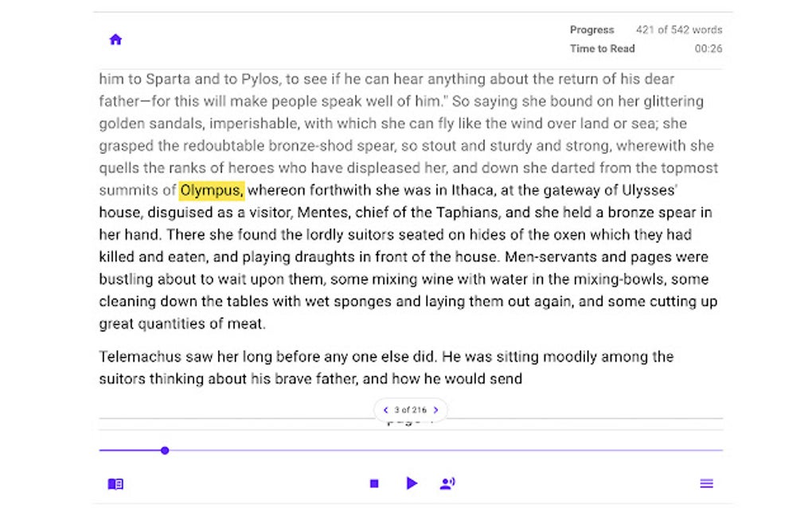Screen dimensions: 812x508
Task: Open the '3 of 216' page selector
Action: click(411, 409)
